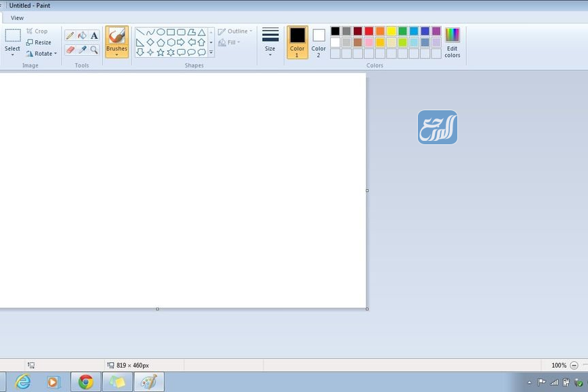Viewport: 588px width, 392px height.
Task: Select the Pencil tool
Action: [70, 35]
